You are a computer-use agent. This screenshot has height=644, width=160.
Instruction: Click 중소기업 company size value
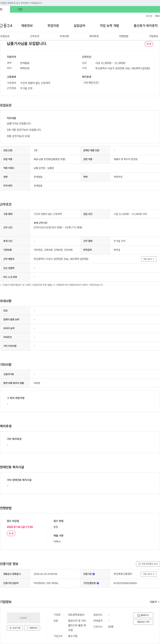pos(73,636)
